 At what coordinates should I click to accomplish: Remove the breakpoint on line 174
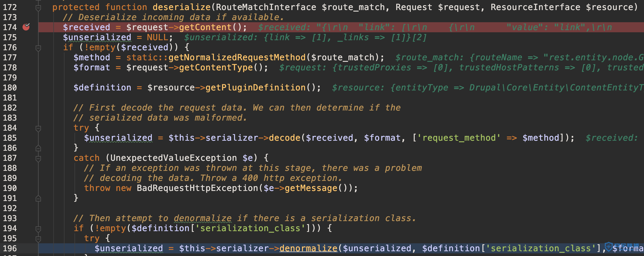(26, 27)
